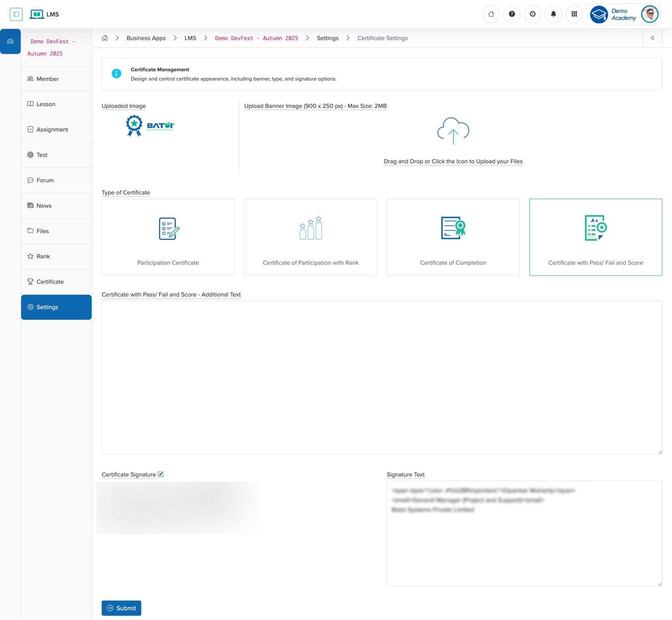
Task: Toggle the sidebar with the top-left icon
Action: tap(17, 14)
